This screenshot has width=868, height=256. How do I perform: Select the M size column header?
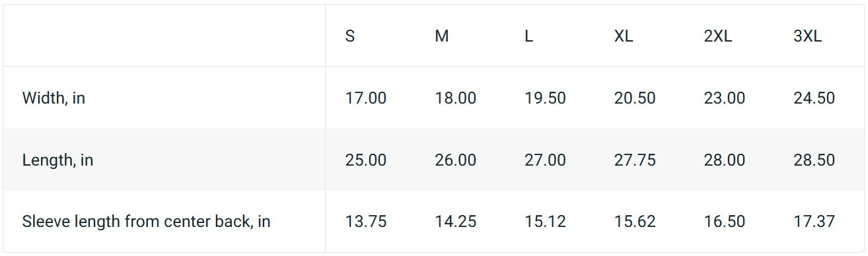click(442, 36)
